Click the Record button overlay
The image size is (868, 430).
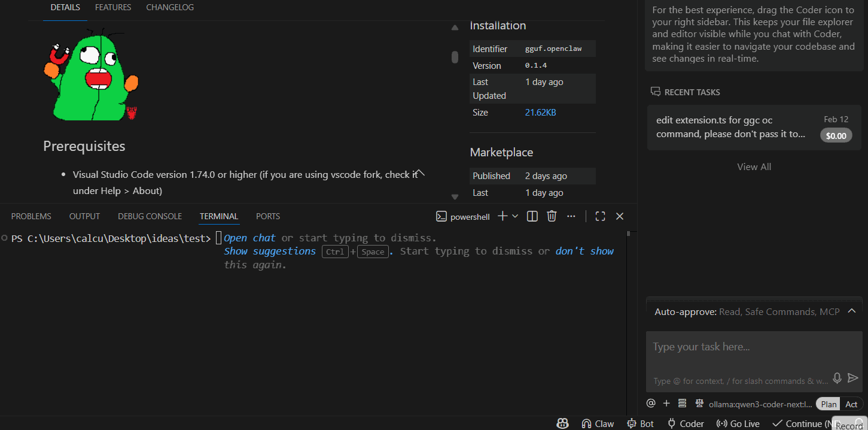849,422
